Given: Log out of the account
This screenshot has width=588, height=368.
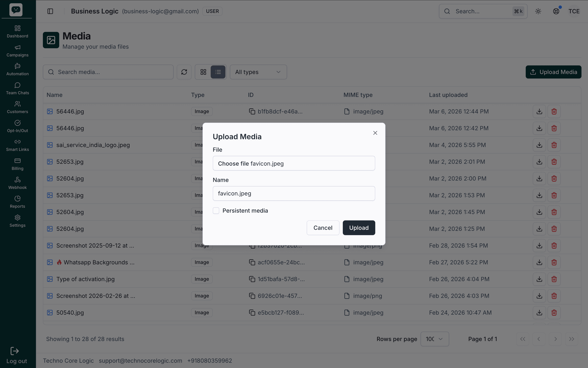Looking at the screenshot, I should click(x=17, y=356).
